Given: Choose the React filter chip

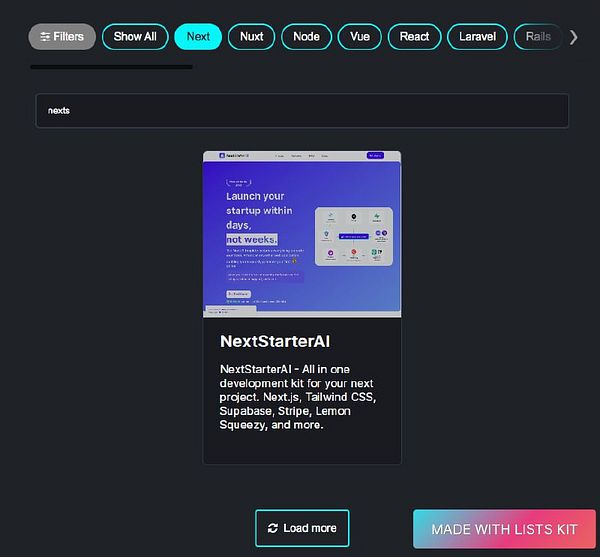Looking at the screenshot, I should (414, 37).
